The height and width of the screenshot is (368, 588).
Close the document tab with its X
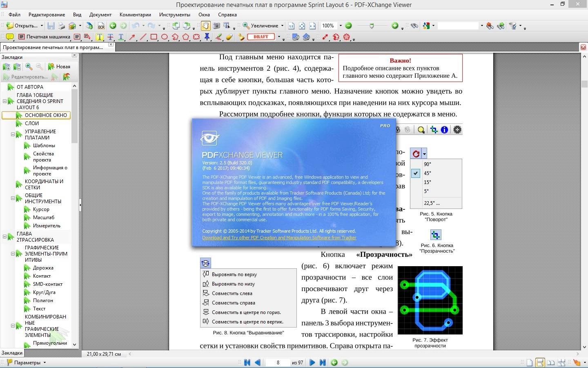111,45
